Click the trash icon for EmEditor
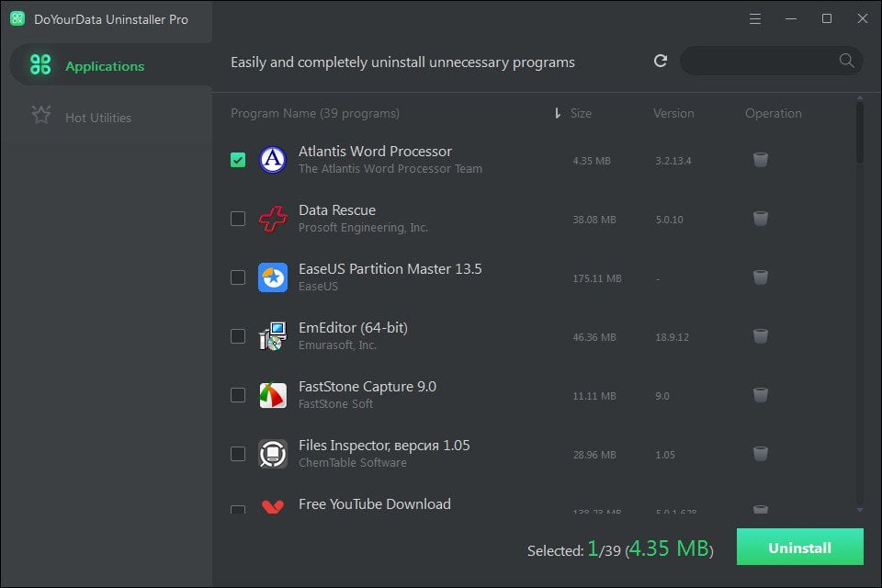Screen dimensions: 882x588 click(760, 336)
